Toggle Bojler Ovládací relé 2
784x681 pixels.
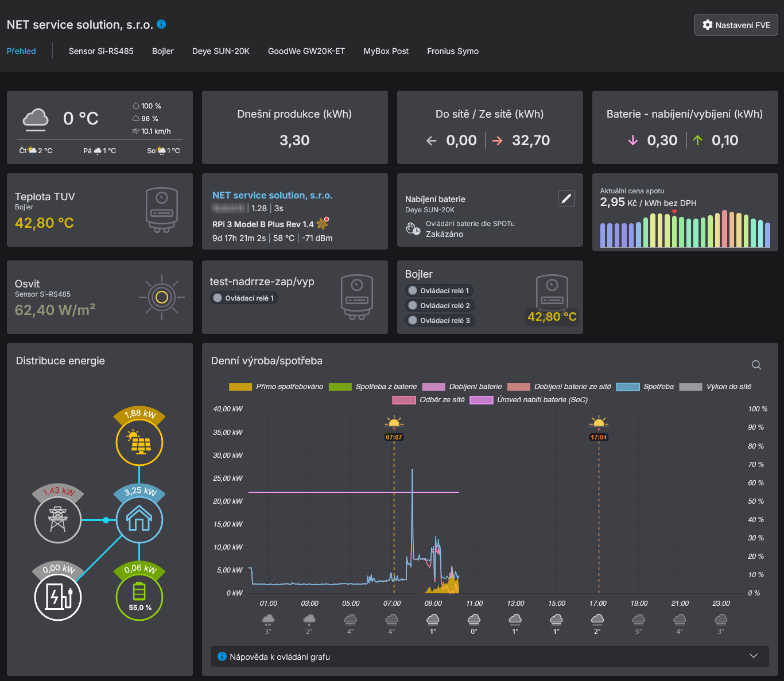click(x=413, y=306)
